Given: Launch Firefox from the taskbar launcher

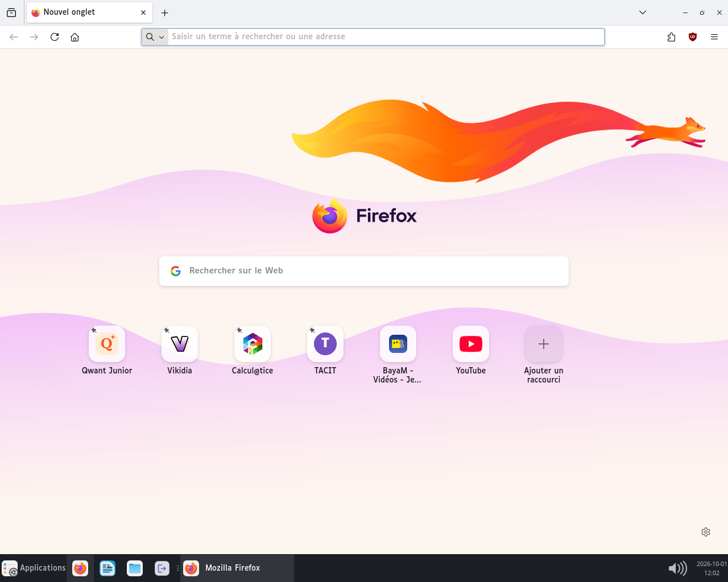Looking at the screenshot, I should coord(80,568).
